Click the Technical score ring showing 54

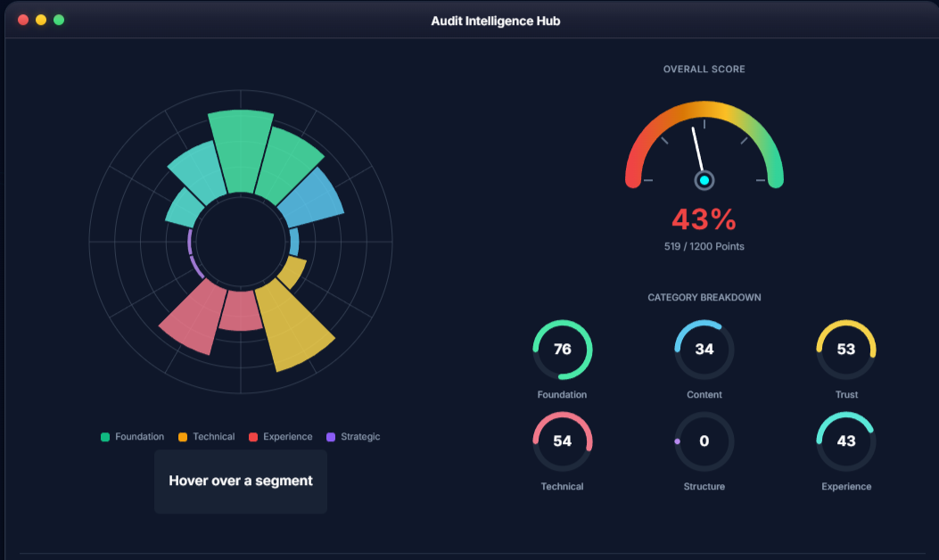click(562, 441)
